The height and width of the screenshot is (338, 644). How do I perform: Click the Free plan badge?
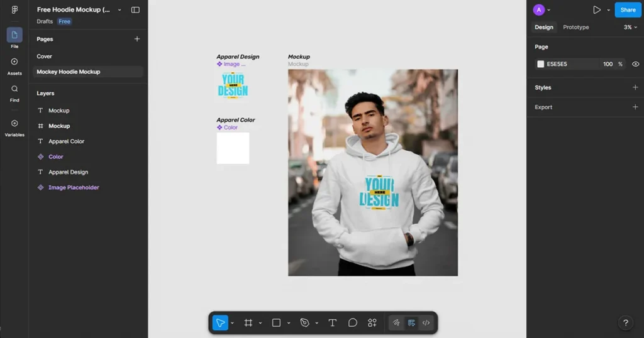coord(64,21)
